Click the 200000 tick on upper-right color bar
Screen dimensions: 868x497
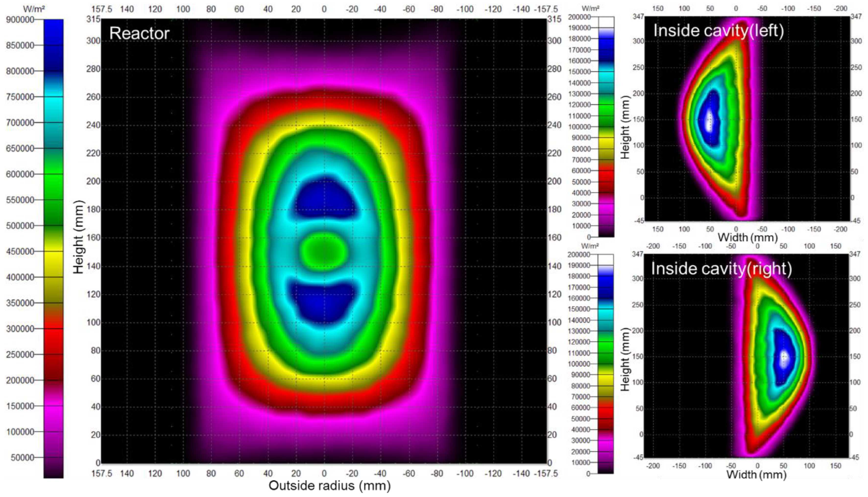click(x=579, y=17)
